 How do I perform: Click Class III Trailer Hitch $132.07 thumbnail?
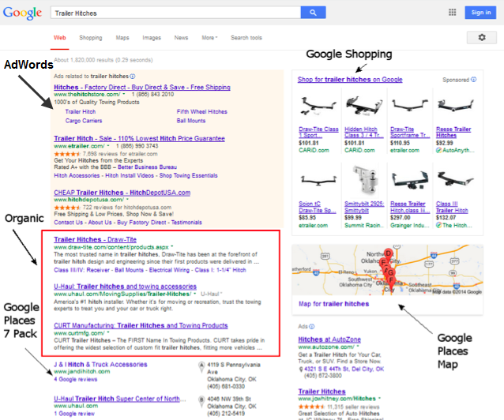[455, 179]
